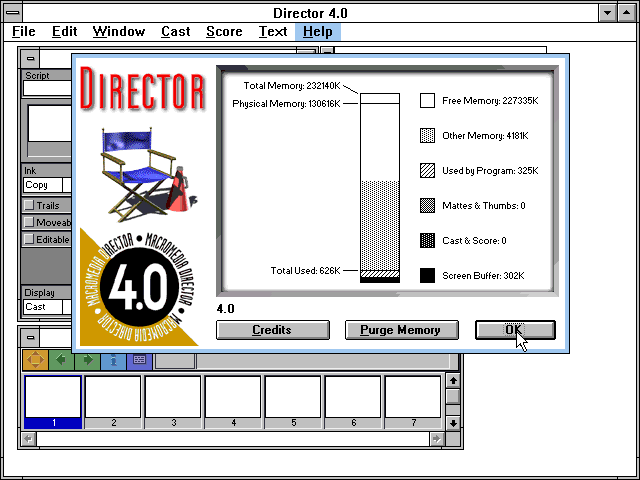Click the red DIRECTOR title logo

(x=142, y=89)
